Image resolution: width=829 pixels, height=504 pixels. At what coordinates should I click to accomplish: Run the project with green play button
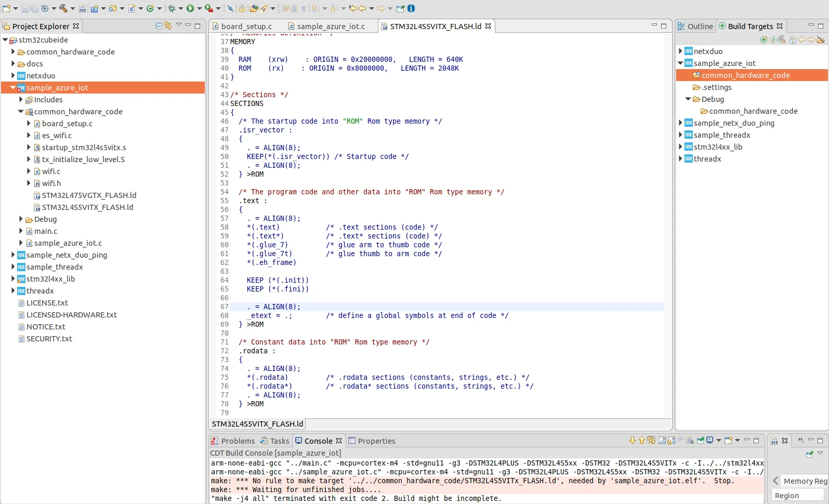(x=190, y=8)
